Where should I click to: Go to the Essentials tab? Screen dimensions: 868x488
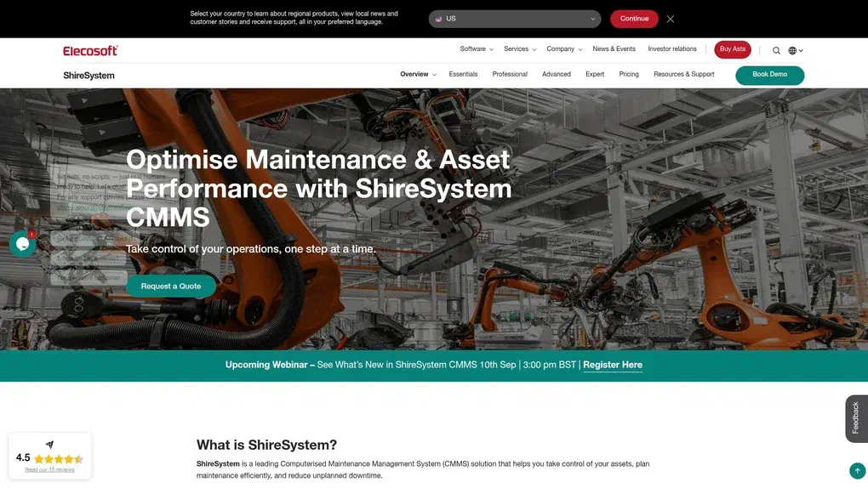[463, 74]
